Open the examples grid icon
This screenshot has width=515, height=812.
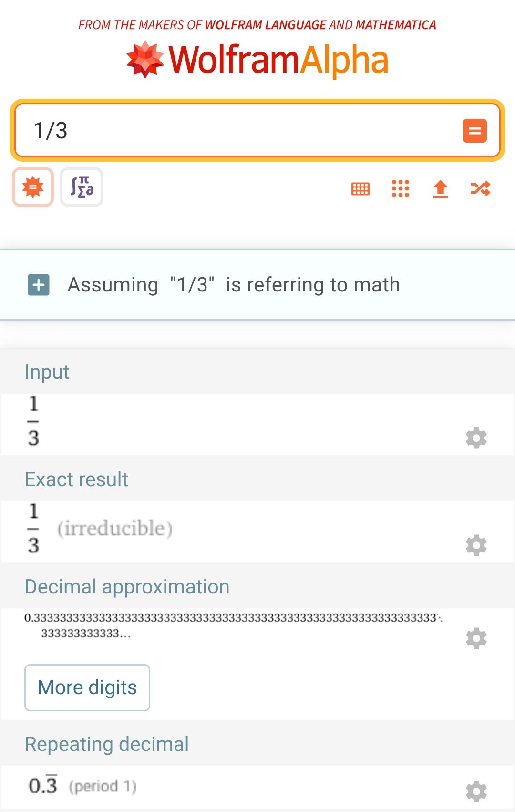401,188
